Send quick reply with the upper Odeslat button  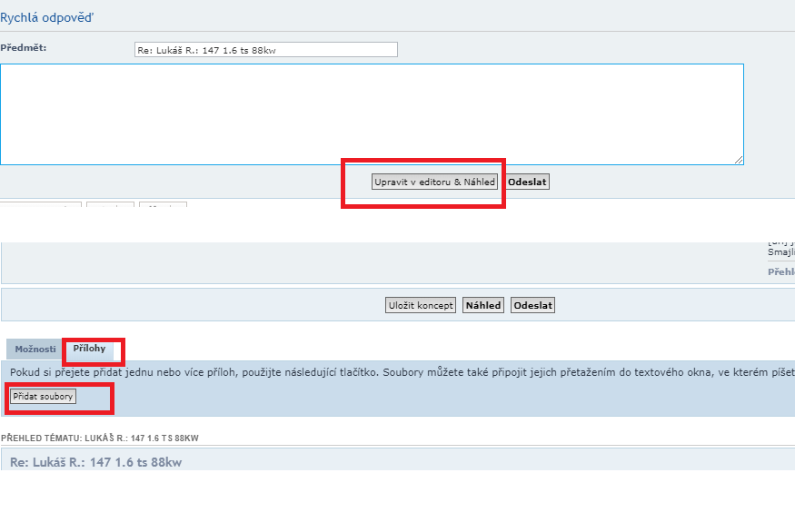tap(527, 182)
